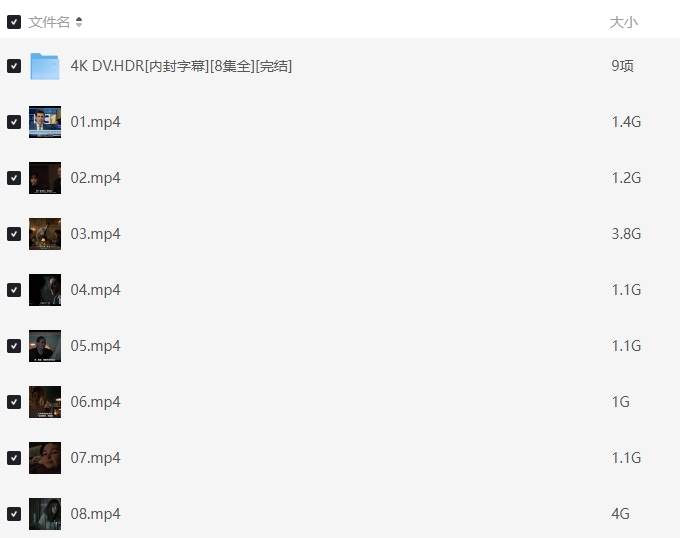Screen dimensions: 680x538
Task: Open the 04.mp4 file name
Action: coord(95,290)
